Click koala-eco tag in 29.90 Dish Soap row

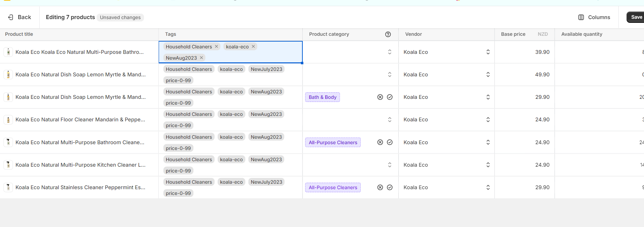[x=231, y=92]
